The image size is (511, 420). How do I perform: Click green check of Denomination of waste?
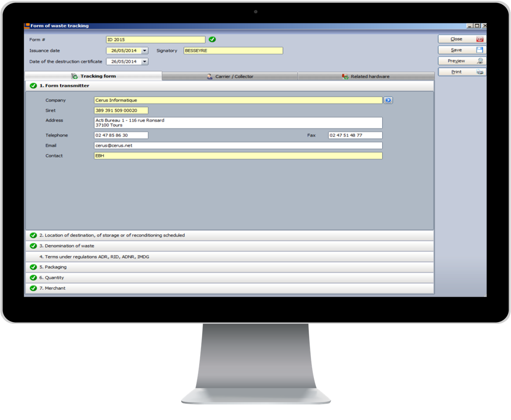33,246
